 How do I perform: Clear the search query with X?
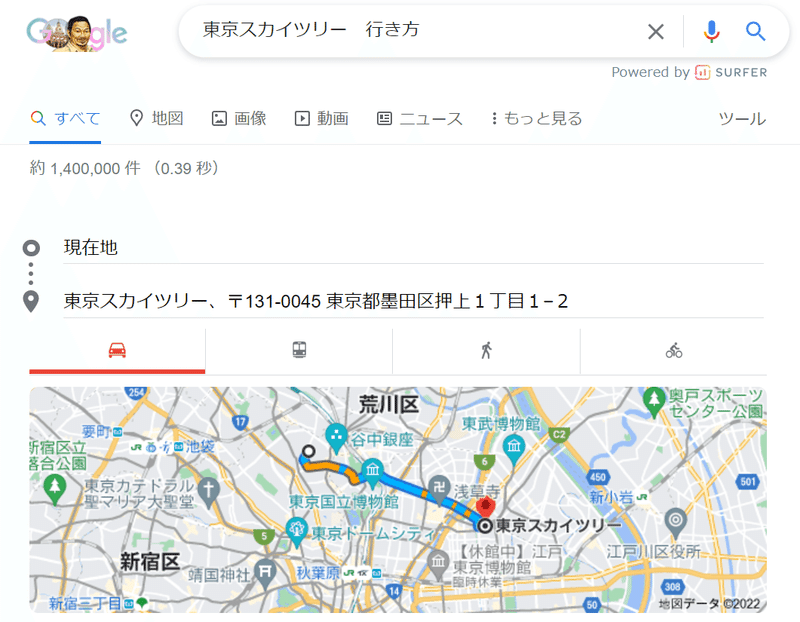pos(656,32)
